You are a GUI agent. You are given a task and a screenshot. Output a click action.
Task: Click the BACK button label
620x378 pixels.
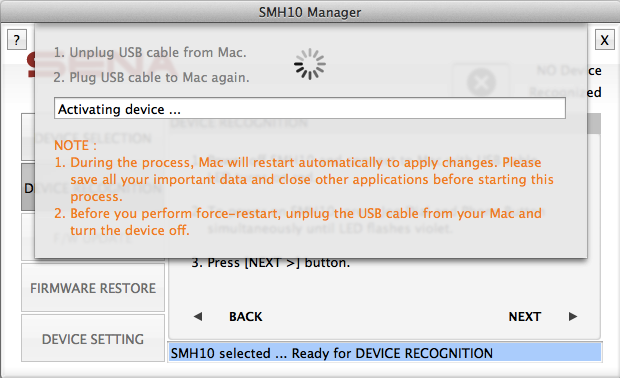tap(246, 317)
